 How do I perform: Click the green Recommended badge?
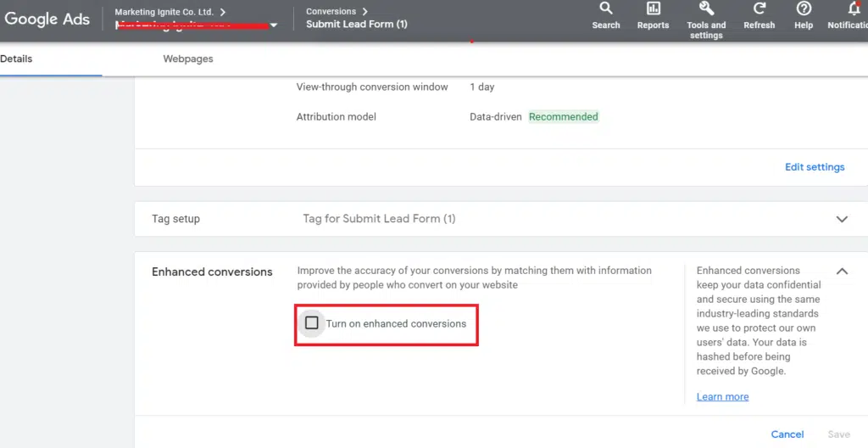[x=564, y=117]
